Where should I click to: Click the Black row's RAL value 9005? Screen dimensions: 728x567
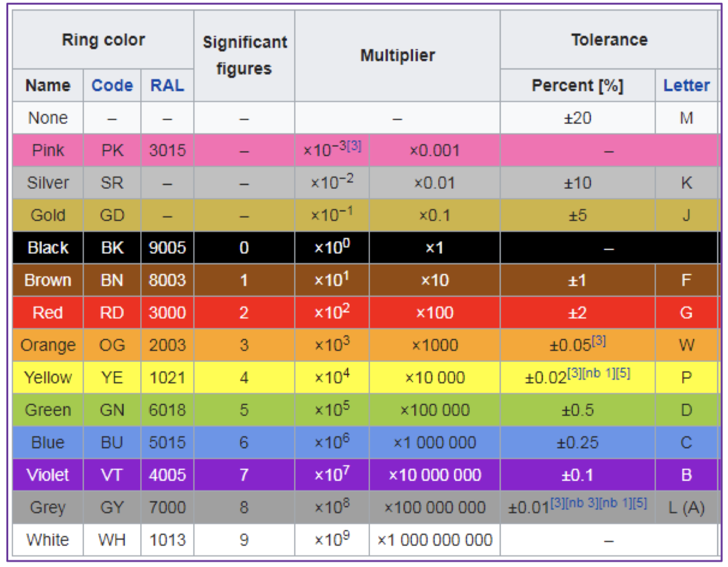[168, 247]
